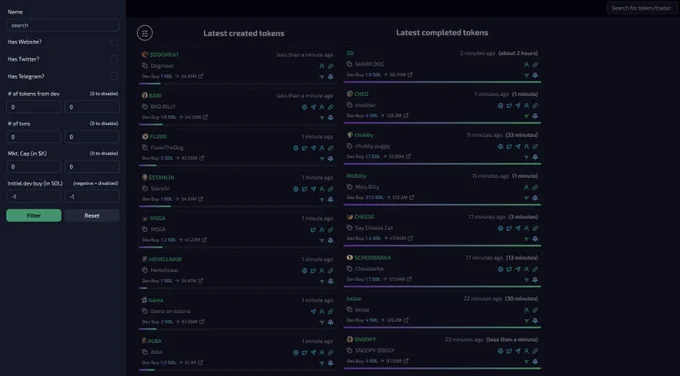
Task: Click the external link icon after BAD BILLY's Dev Buy
Action: pos(206,117)
